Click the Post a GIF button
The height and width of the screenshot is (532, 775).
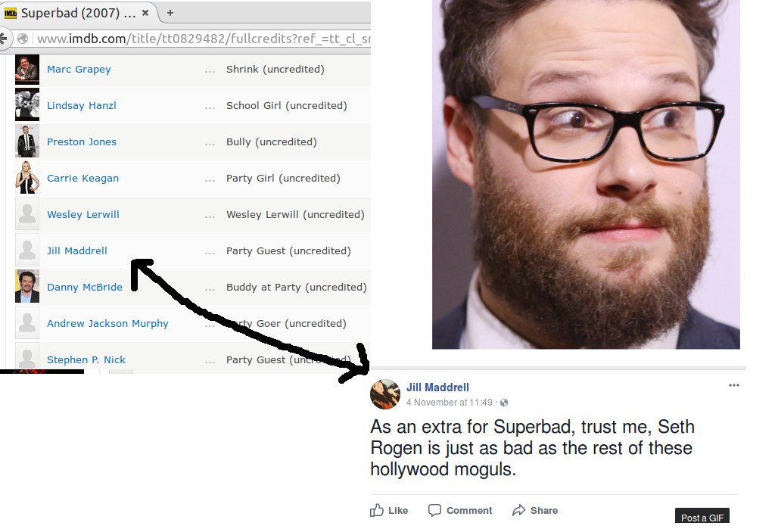coord(702,516)
